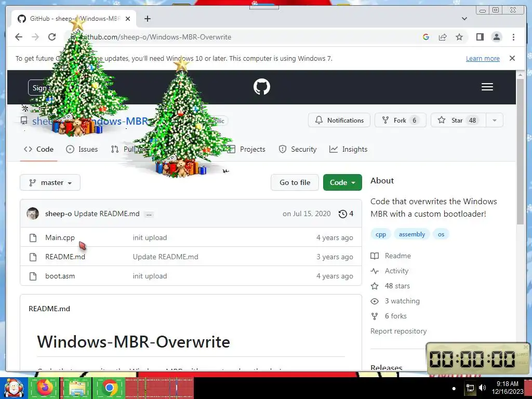Open Chrome three-dot menu
This screenshot has height=399, width=532.
(513, 37)
